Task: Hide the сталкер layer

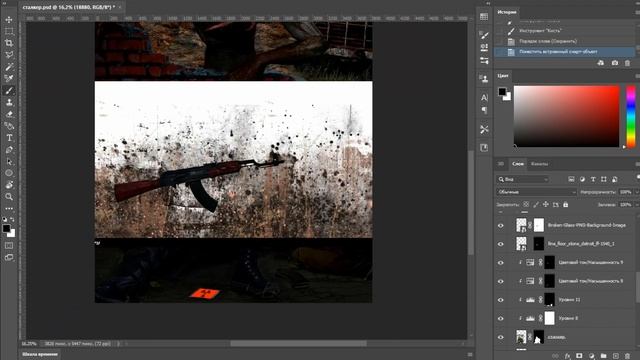Action: (x=501, y=337)
